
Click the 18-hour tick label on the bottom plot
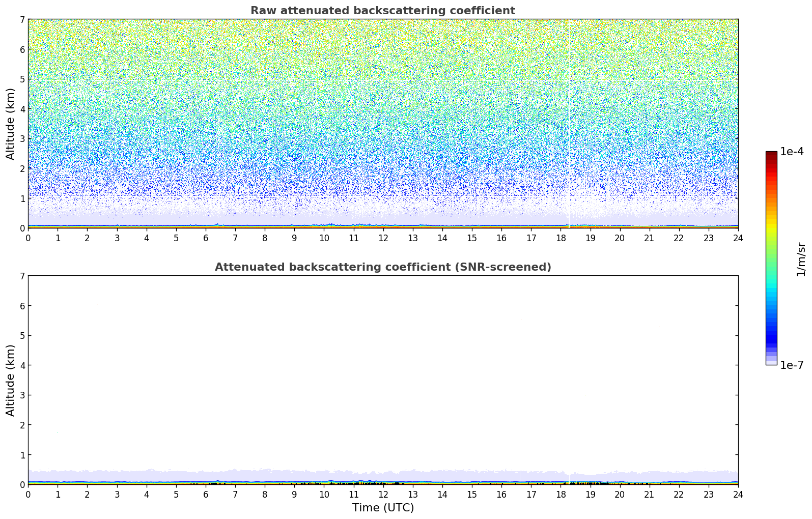561,494
